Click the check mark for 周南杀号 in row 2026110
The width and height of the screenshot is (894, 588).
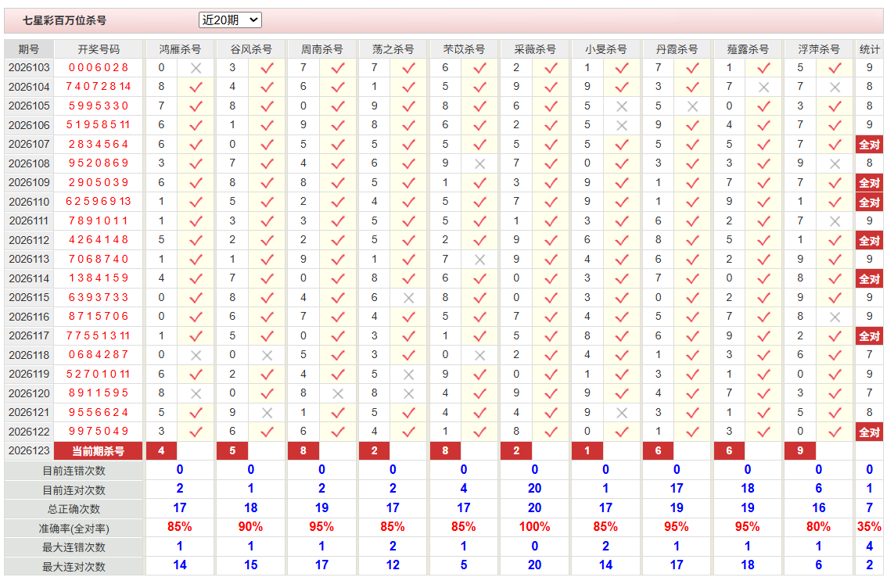coord(338,203)
